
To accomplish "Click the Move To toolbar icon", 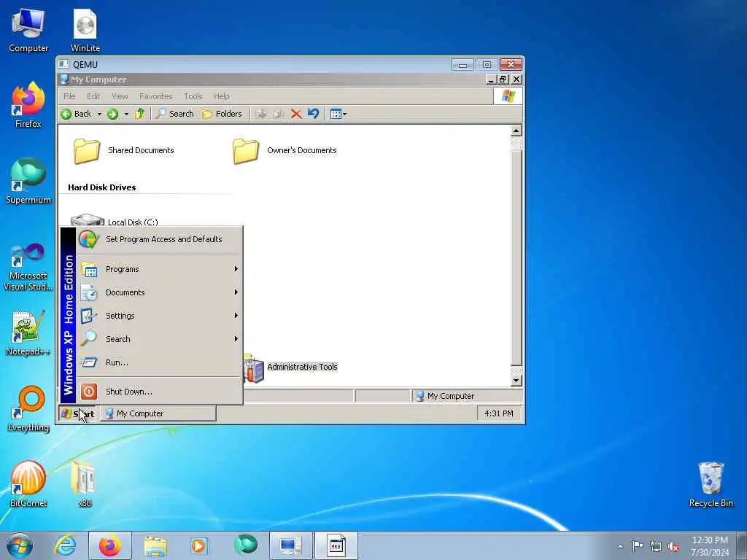I will (260, 114).
